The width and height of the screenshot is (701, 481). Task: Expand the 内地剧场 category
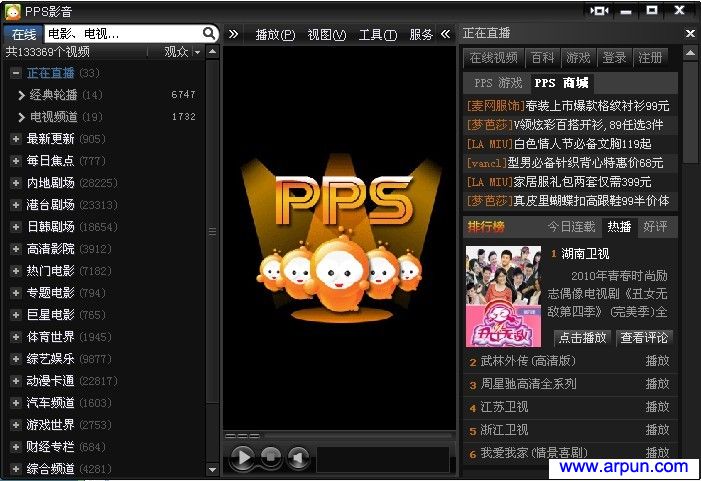tap(16, 183)
